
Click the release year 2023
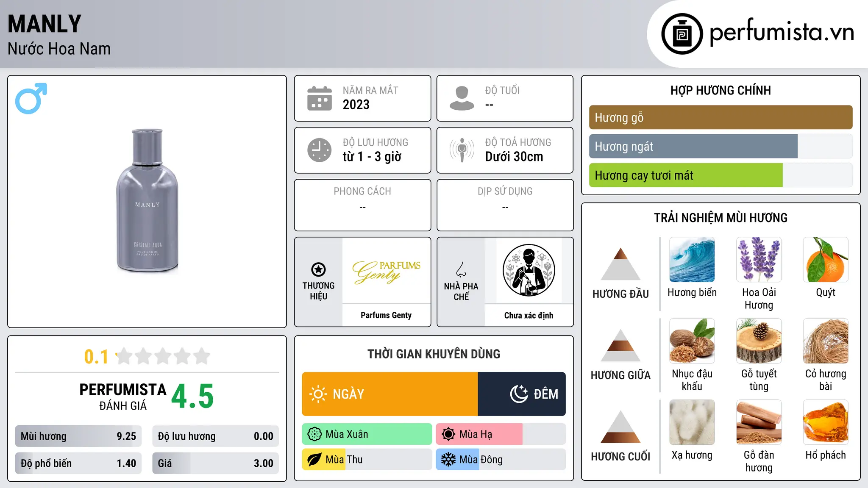tap(356, 105)
